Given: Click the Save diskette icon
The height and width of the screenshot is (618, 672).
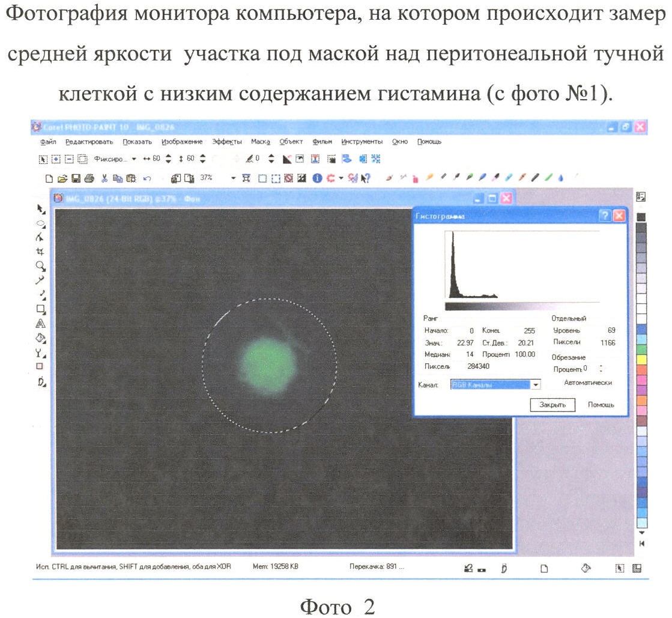Looking at the screenshot, I should point(76,178).
